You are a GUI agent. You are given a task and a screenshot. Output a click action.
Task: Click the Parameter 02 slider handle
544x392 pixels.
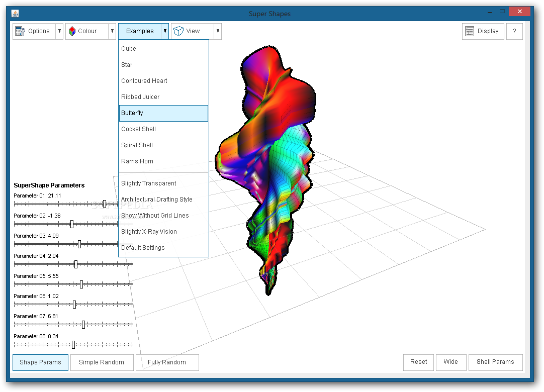pos(72,224)
